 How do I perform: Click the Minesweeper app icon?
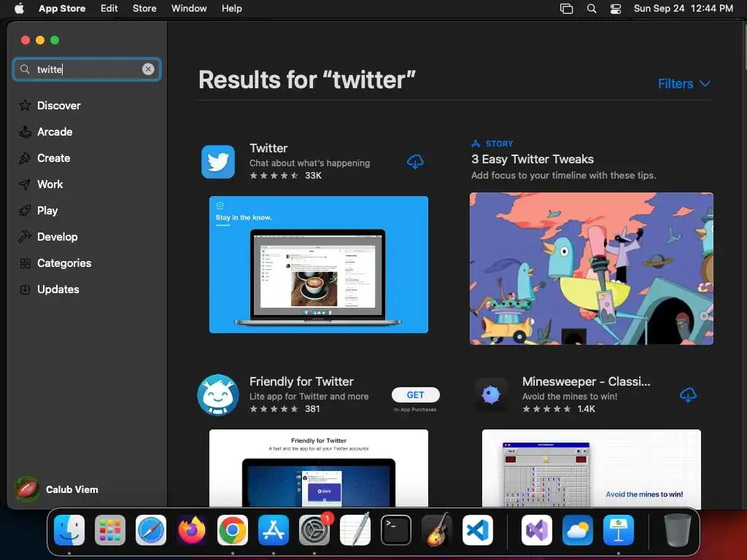tap(491, 394)
